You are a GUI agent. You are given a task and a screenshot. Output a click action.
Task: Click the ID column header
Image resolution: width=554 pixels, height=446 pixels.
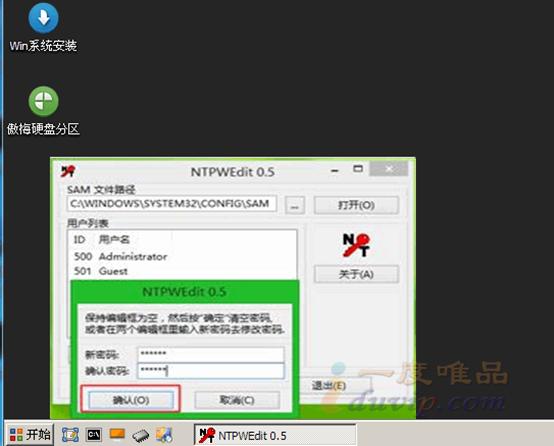79,240
